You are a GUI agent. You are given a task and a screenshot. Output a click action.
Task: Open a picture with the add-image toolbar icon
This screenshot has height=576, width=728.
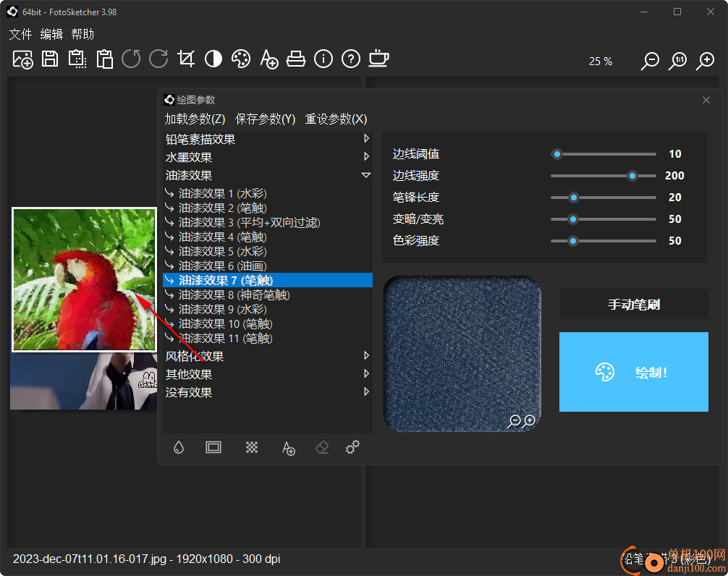[22, 59]
